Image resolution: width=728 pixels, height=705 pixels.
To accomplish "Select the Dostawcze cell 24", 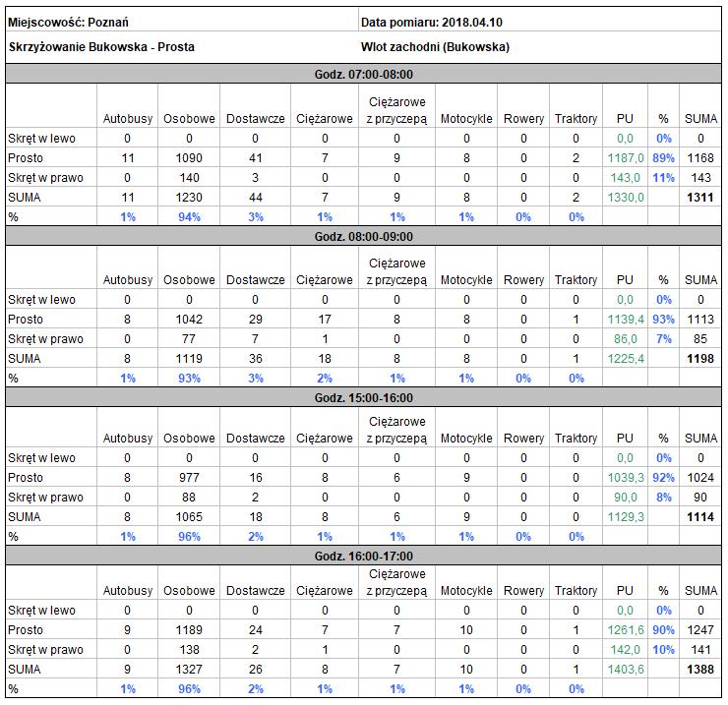I will [256, 630].
